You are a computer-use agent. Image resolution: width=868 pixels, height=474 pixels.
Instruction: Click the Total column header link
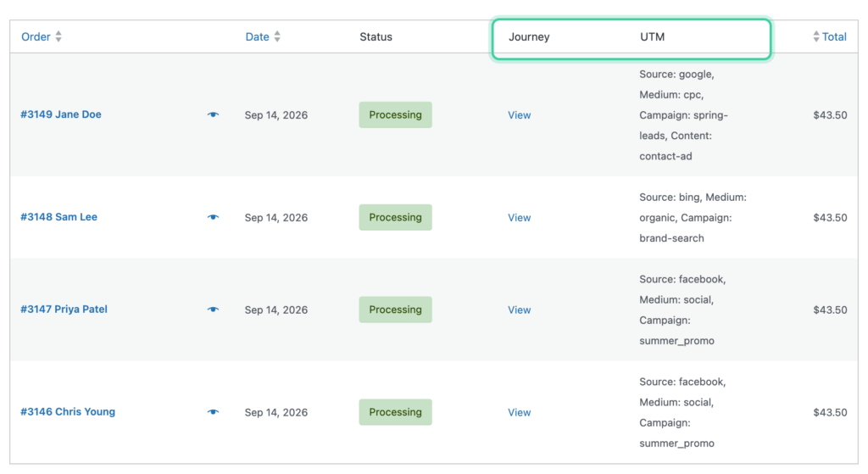tap(834, 36)
